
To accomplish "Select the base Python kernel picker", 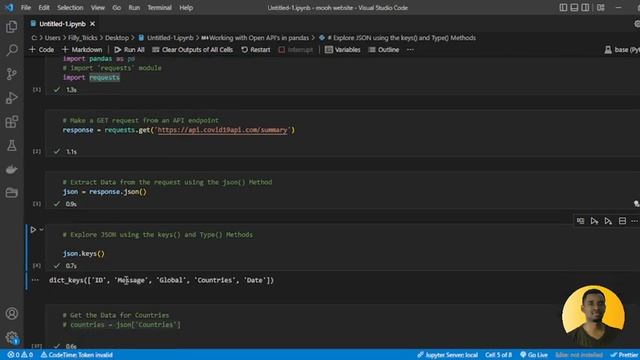I will pos(622,50).
